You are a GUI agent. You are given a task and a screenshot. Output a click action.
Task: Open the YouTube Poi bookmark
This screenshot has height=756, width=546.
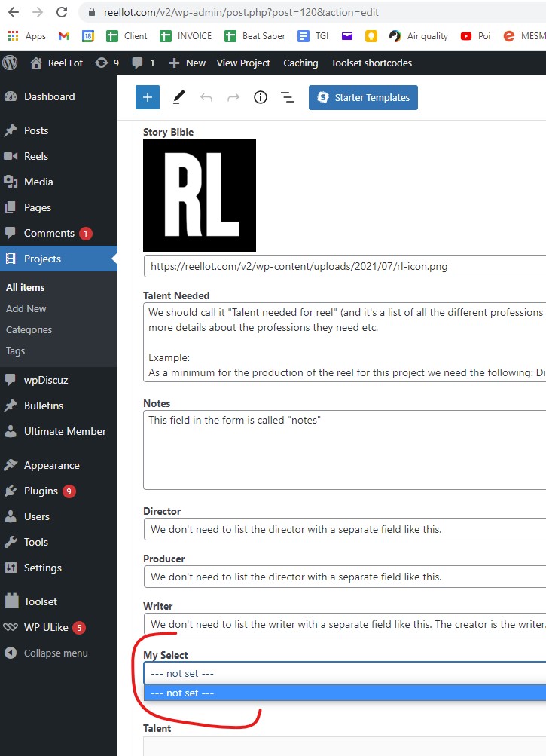[x=476, y=36]
